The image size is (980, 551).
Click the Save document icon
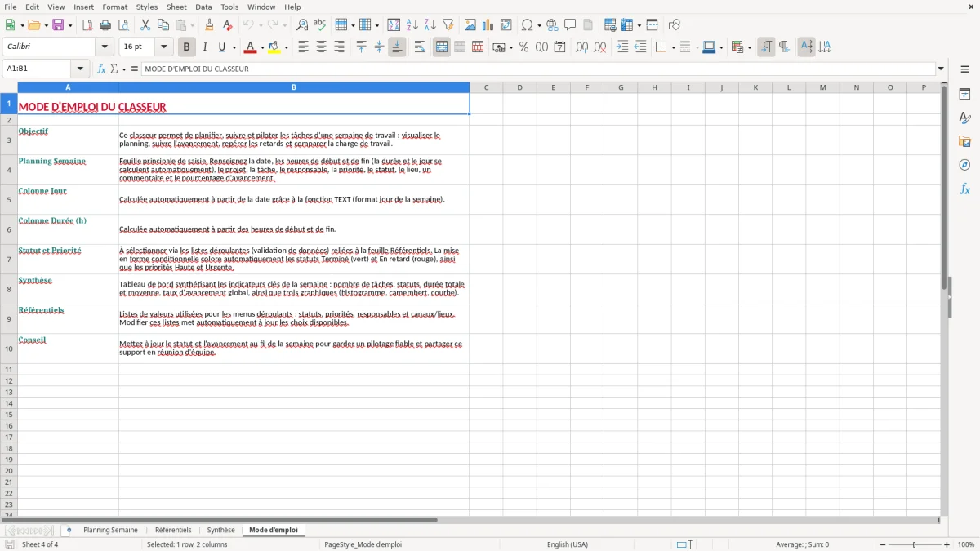58,25
